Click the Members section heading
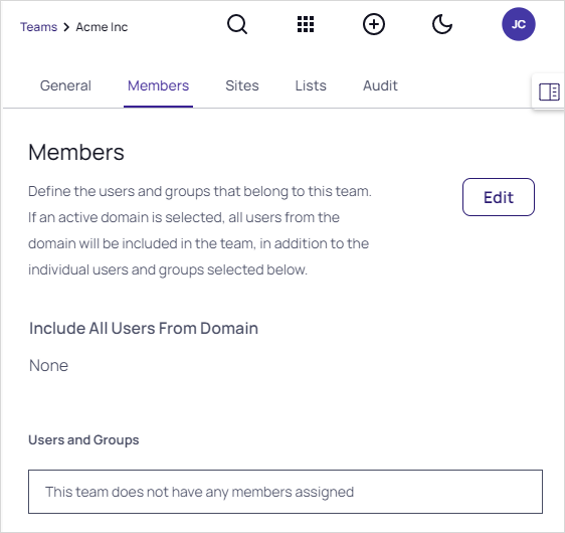This screenshot has width=565, height=533. tap(76, 152)
